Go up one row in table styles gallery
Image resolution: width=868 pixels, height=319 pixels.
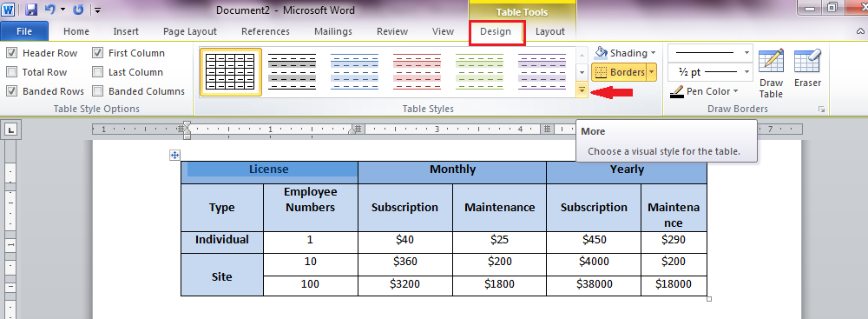582,55
